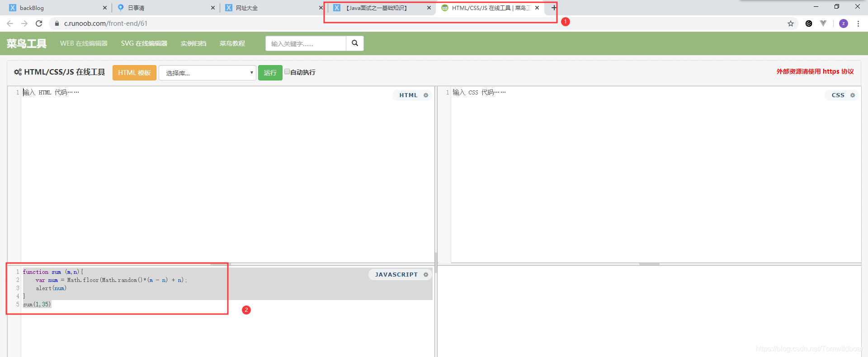Open 菜鸟教程 link
868x357 pixels.
tap(232, 43)
